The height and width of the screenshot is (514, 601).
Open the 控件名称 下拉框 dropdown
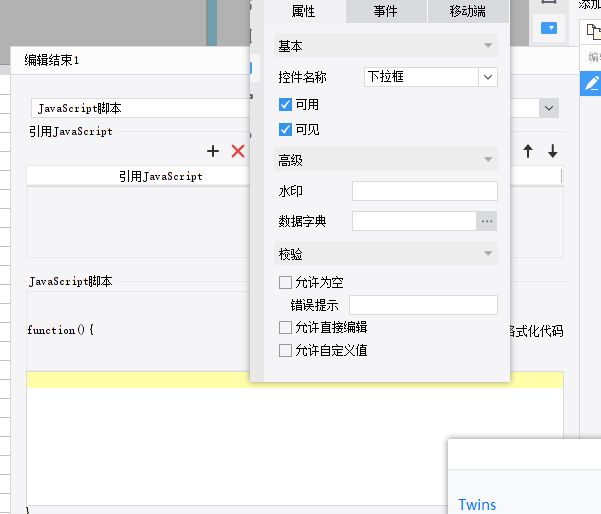(488, 77)
